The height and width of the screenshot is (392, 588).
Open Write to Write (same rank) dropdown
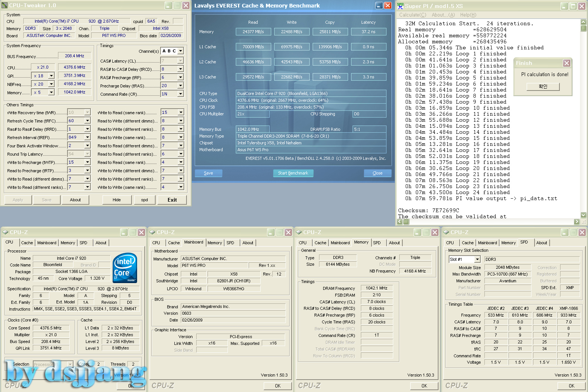[181, 187]
